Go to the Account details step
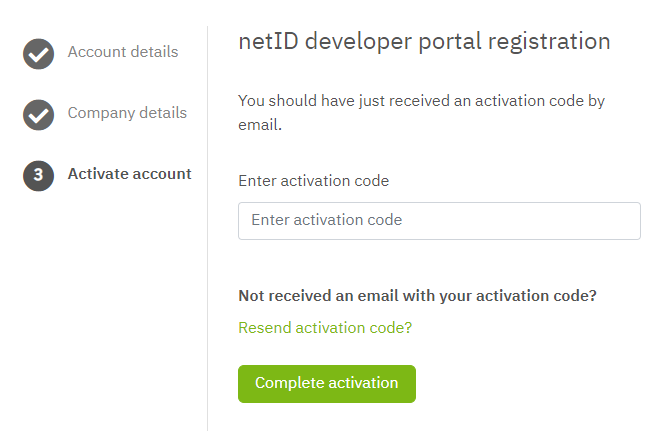 coord(123,52)
